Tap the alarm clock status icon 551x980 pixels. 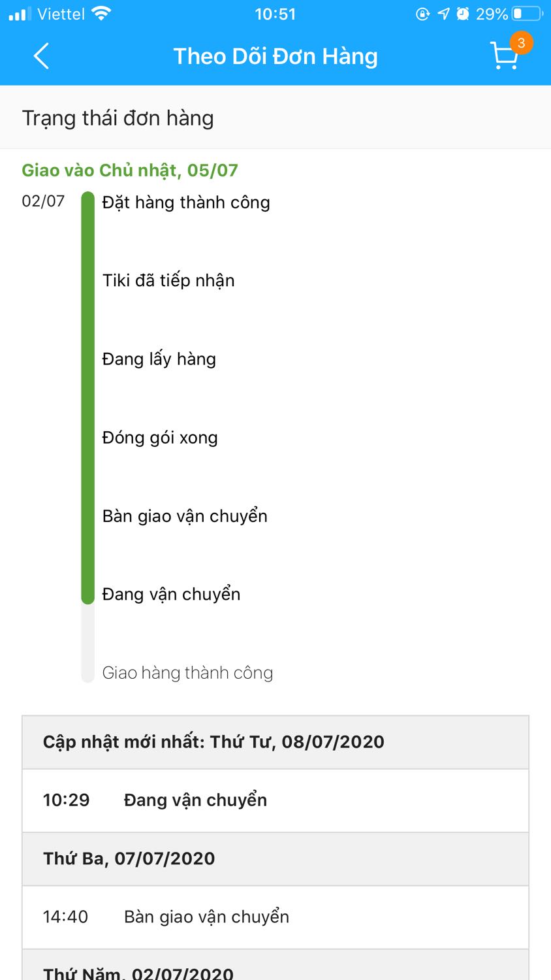[x=463, y=14]
